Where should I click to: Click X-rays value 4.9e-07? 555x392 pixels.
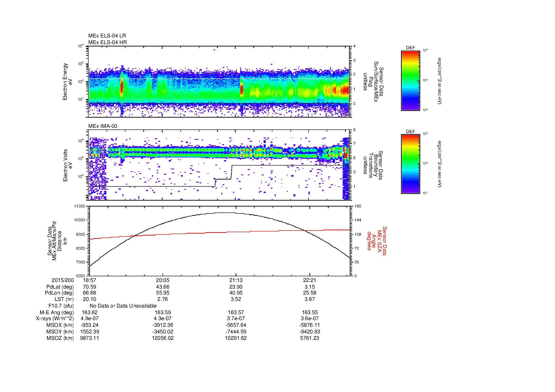coord(90,318)
